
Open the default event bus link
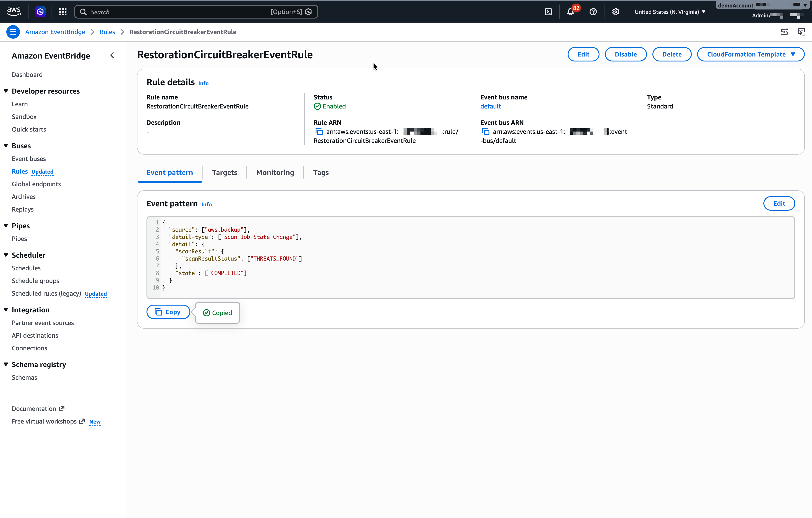490,106
